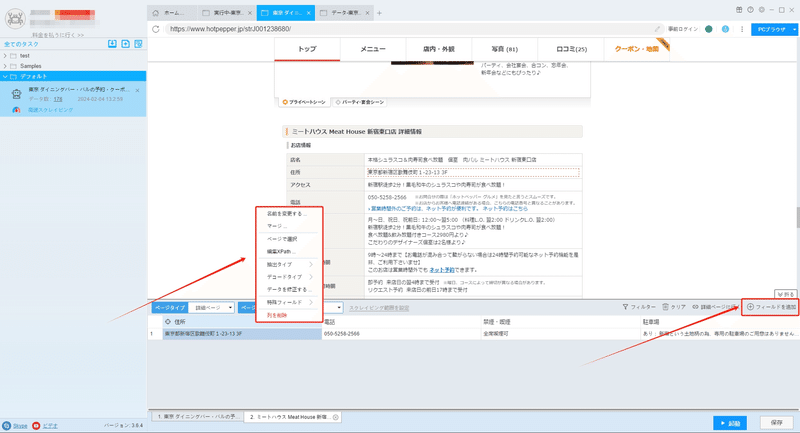800x433 pixels.
Task: Click the blue round icon in the address toolbar
Action: click(x=725, y=29)
